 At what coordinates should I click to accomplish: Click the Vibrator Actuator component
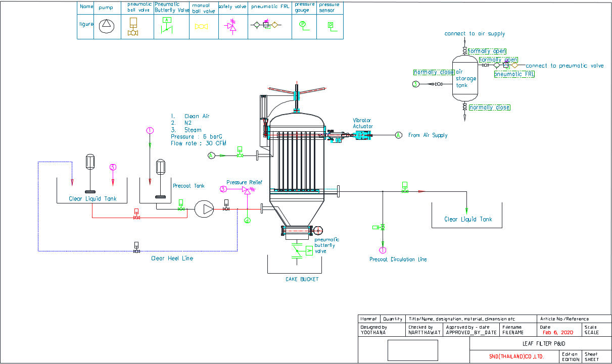[x=362, y=135]
